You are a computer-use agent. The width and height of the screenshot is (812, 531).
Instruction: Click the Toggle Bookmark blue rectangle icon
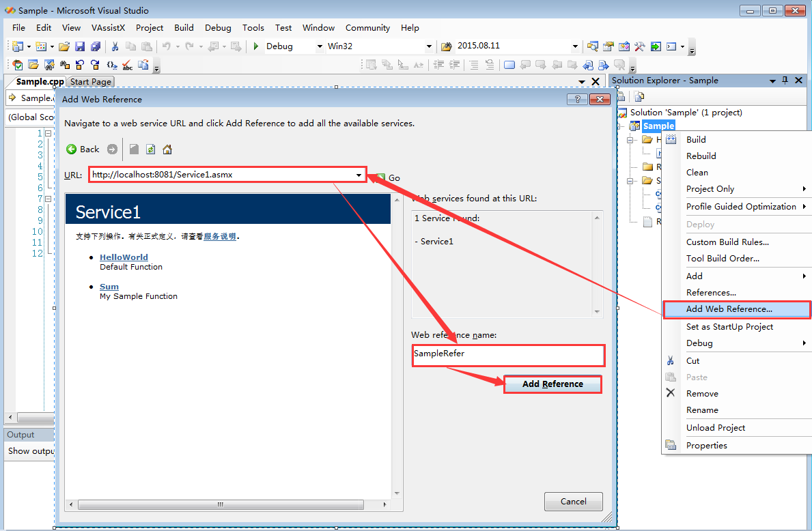[509, 66]
